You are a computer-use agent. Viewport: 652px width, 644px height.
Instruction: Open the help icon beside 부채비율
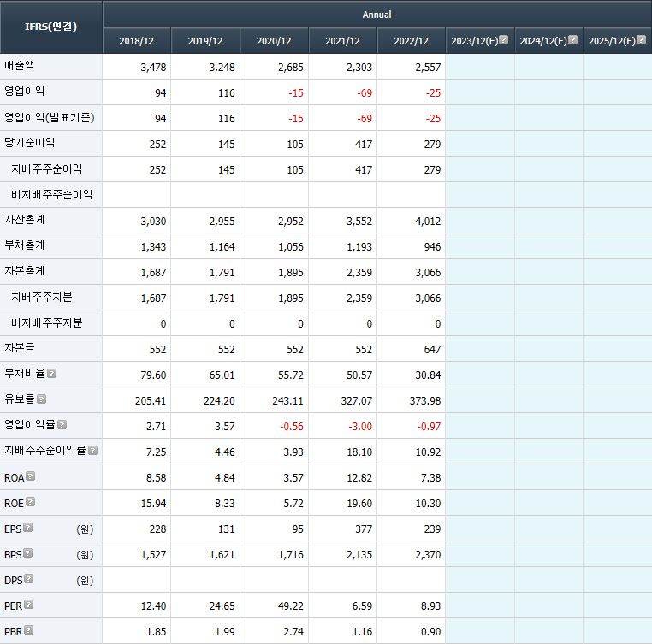(51, 374)
